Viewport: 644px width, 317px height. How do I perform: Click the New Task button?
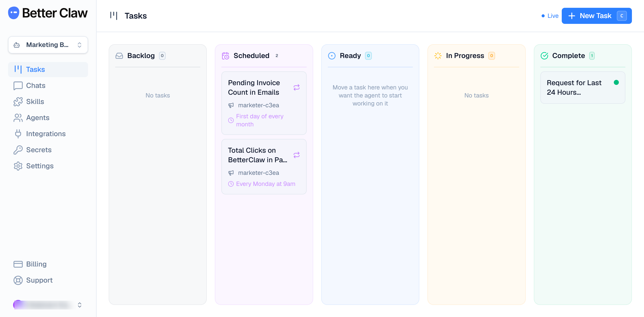597,16
